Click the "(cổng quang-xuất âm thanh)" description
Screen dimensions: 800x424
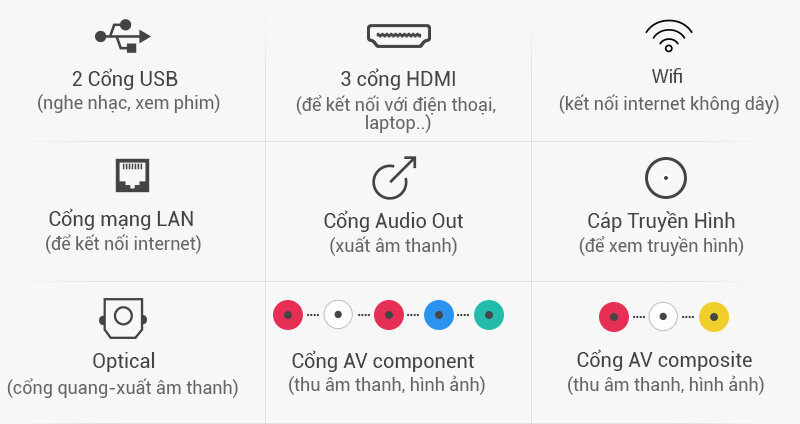(x=122, y=388)
